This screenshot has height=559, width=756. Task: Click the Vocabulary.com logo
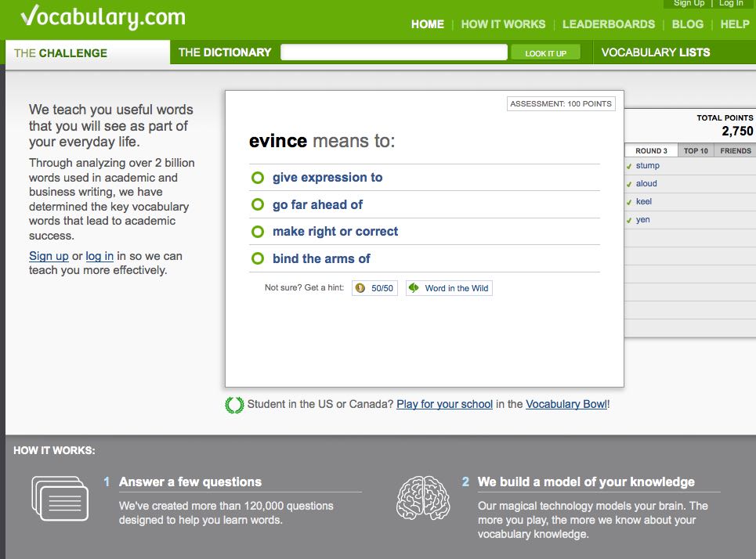click(103, 16)
